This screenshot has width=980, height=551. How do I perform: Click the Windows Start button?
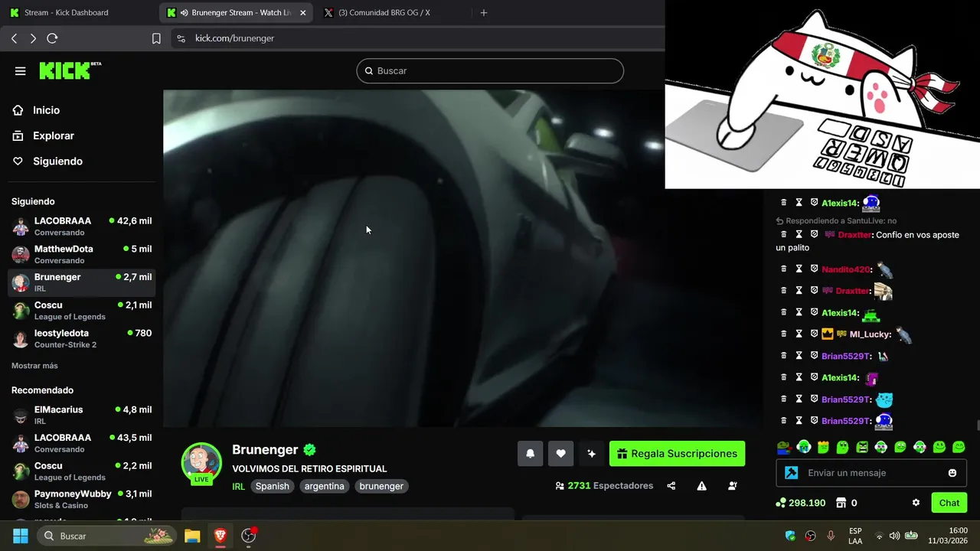tap(21, 536)
